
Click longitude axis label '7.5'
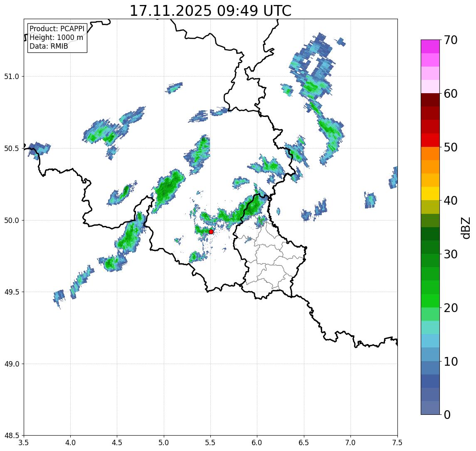pyautogui.click(x=397, y=443)
